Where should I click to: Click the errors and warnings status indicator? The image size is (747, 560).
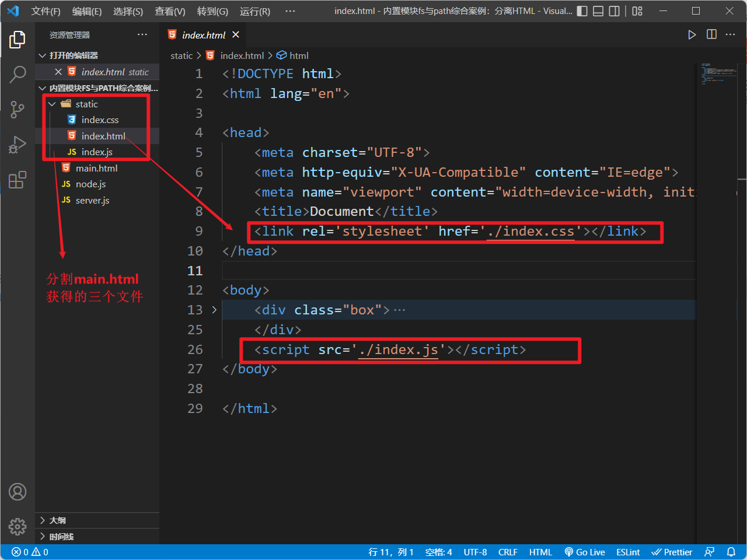coord(30,552)
